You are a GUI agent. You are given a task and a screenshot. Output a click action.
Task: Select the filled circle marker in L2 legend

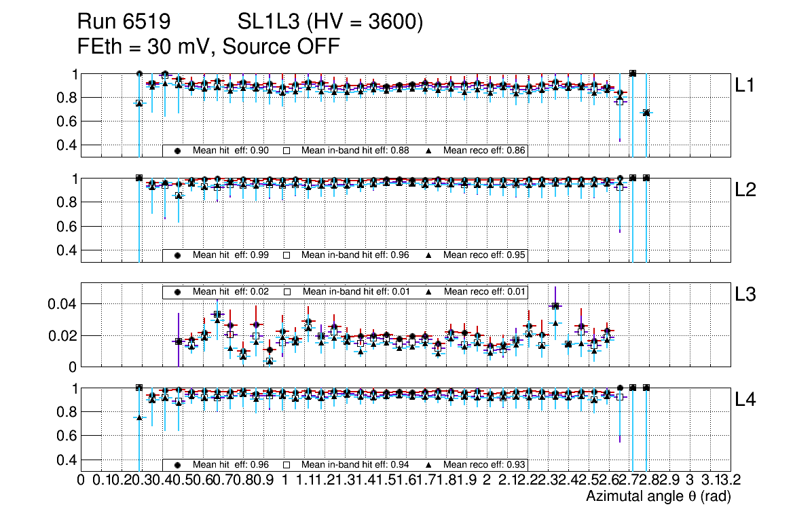point(178,255)
